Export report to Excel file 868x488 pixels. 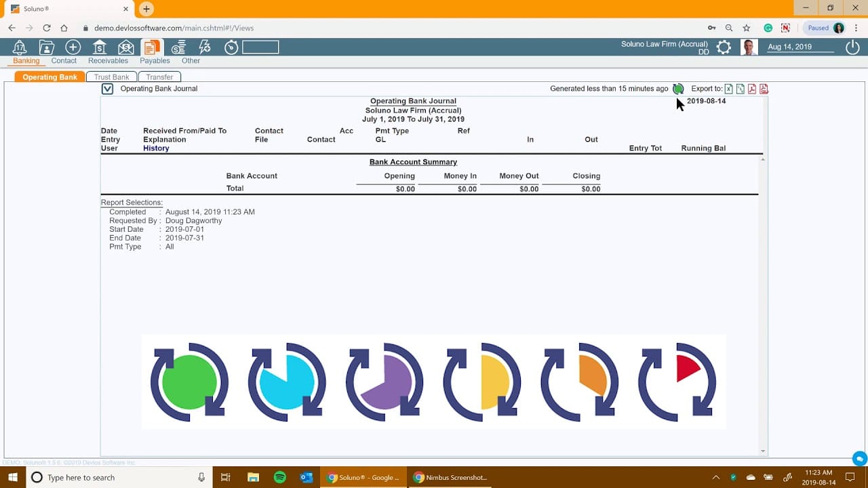729,89
